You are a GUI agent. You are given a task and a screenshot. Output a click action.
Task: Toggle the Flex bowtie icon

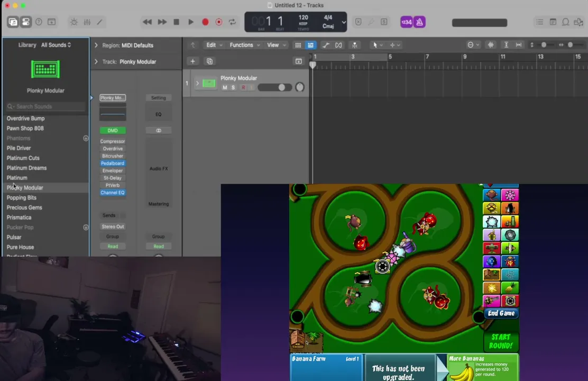338,45
